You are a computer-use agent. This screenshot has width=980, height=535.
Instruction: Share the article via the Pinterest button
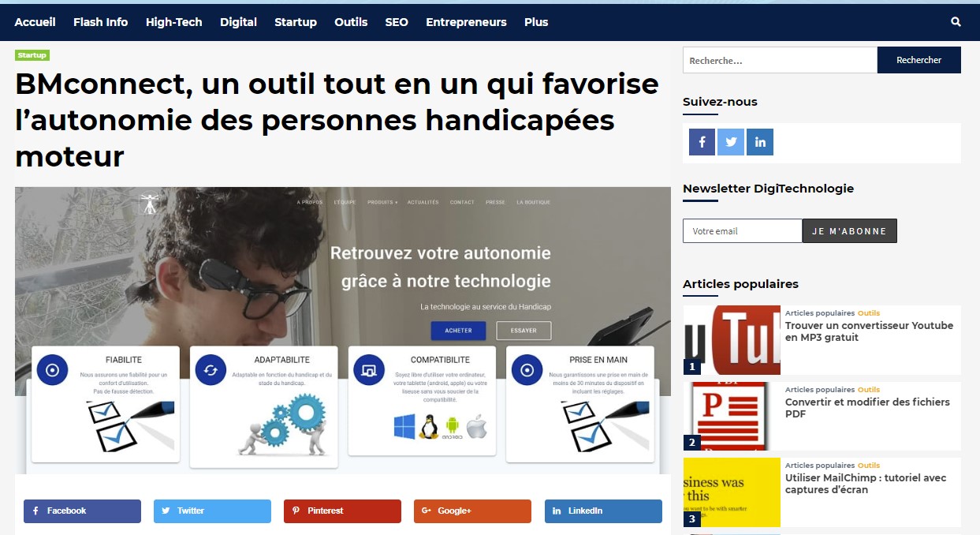pos(342,511)
